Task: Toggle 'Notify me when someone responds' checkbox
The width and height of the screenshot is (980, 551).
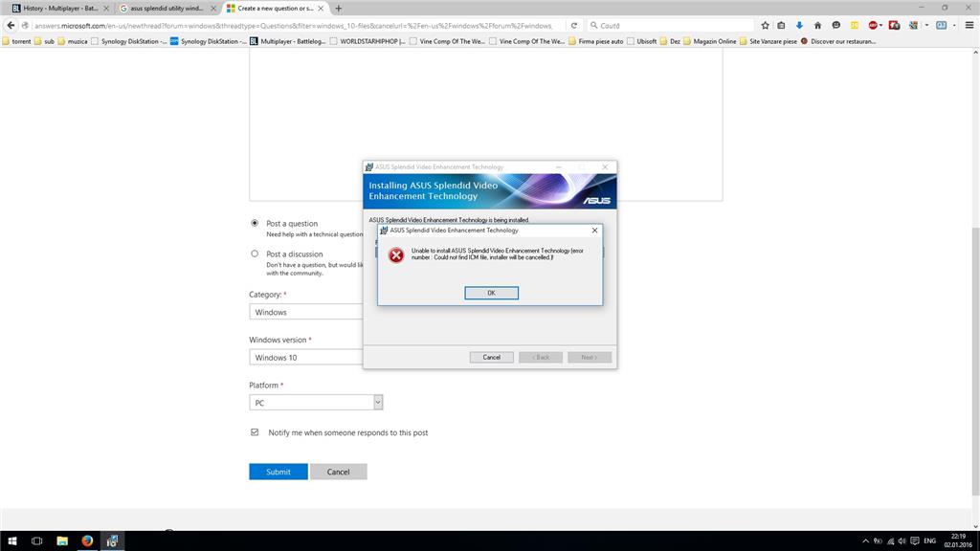Action: click(255, 432)
